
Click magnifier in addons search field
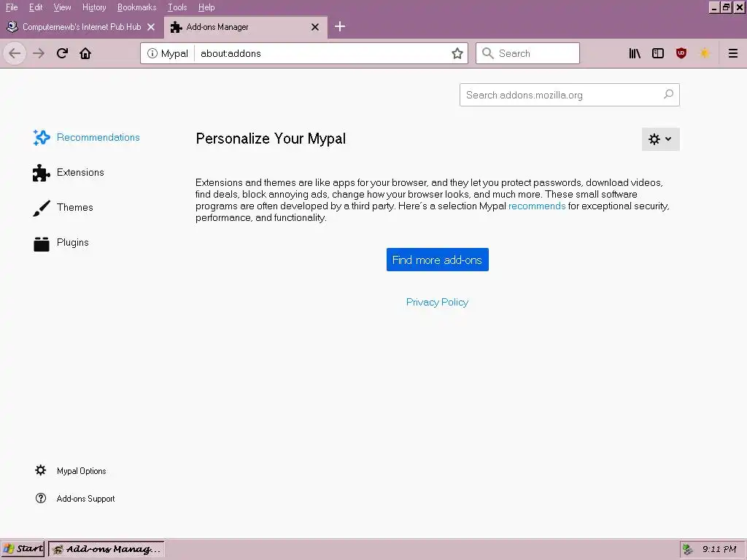(668, 94)
